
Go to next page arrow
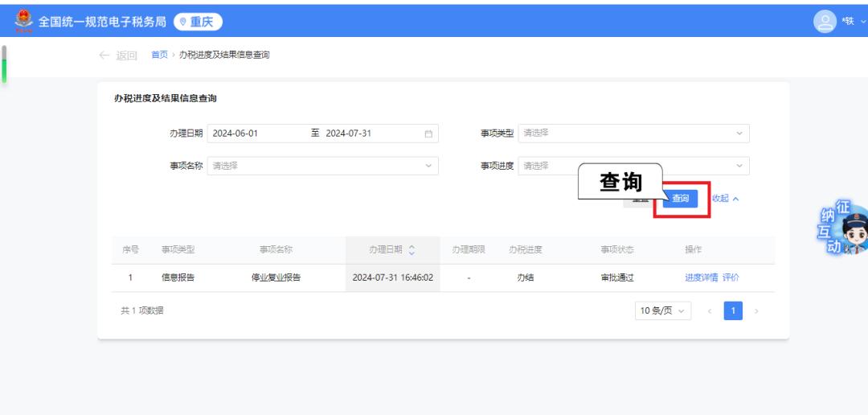755,310
